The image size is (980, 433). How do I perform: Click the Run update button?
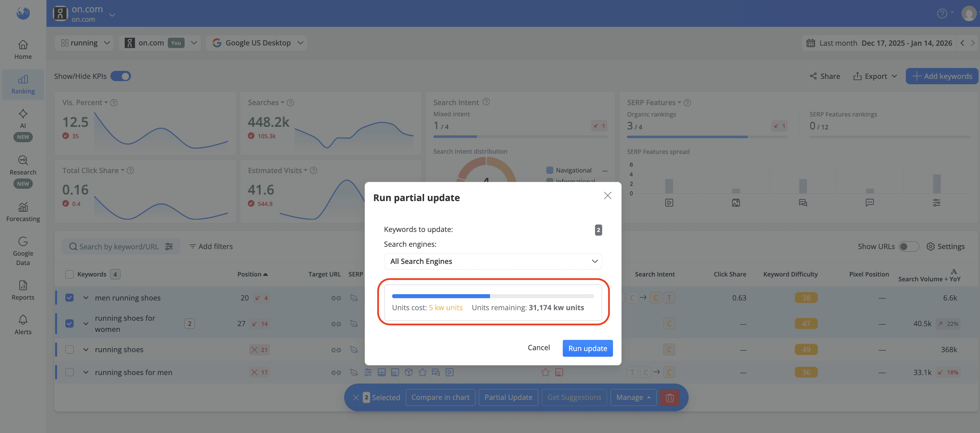587,348
